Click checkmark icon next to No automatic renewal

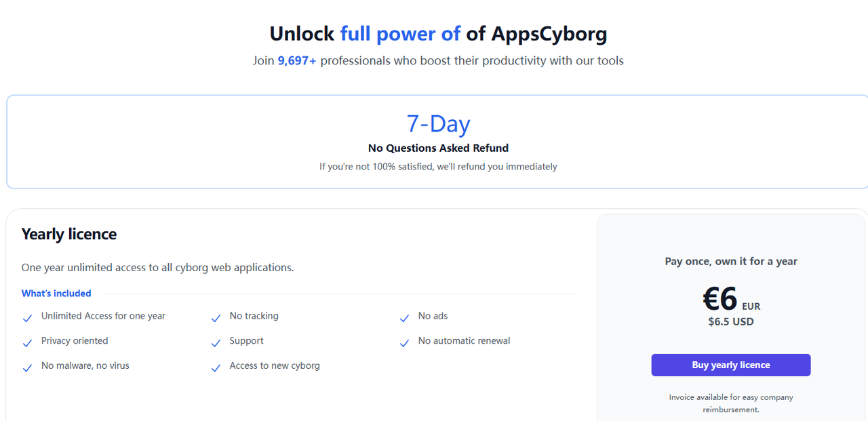point(404,343)
